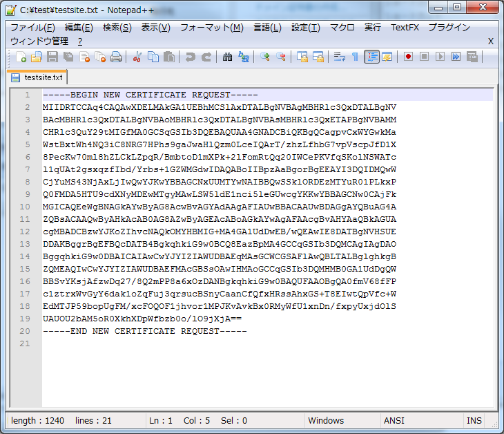Screen dimensions: 504x434
Task: Close document with menu bar X
Action: point(491,41)
